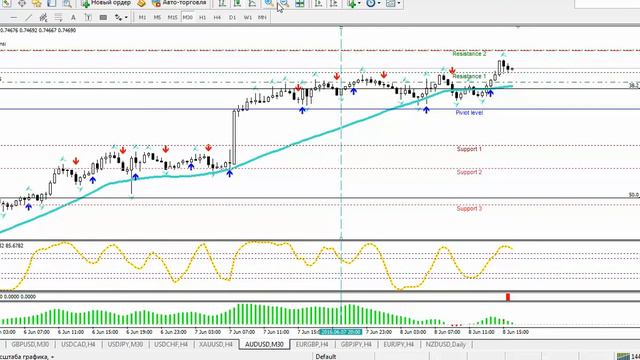Viewport: 640px width, 360px height.
Task: Click the connection status bars icon
Action: (x=623, y=357)
